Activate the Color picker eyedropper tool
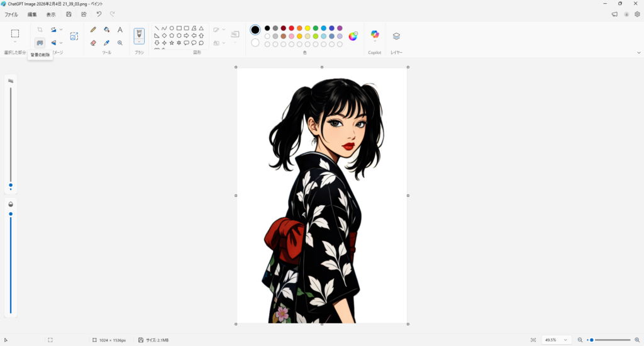The height and width of the screenshot is (346, 644). pos(106,43)
